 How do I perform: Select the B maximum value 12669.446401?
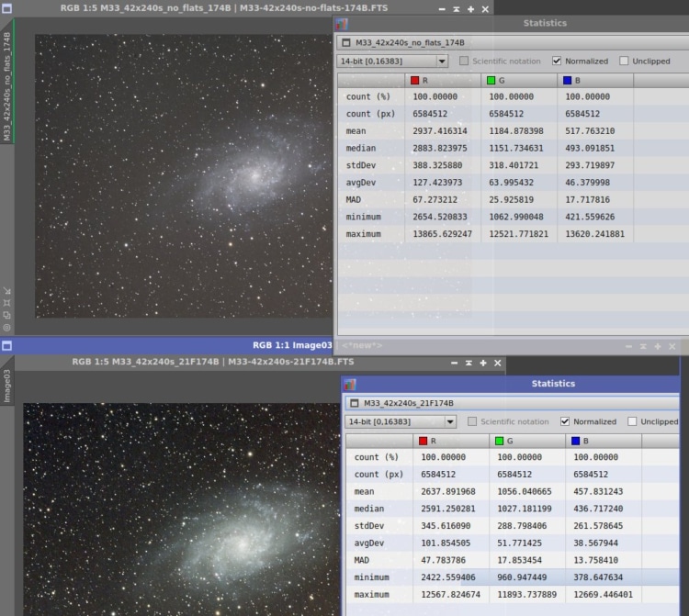(x=603, y=595)
